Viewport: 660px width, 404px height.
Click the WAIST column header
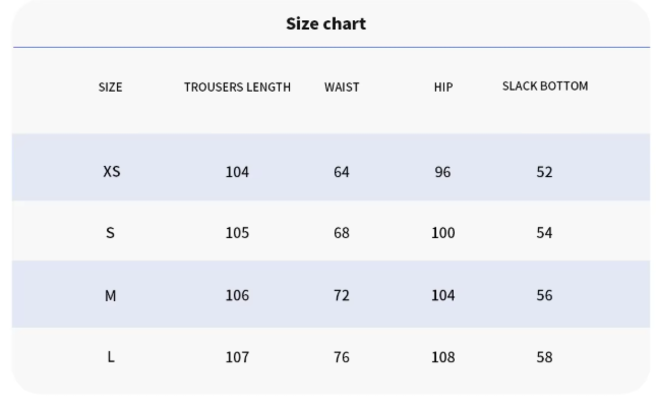(342, 87)
